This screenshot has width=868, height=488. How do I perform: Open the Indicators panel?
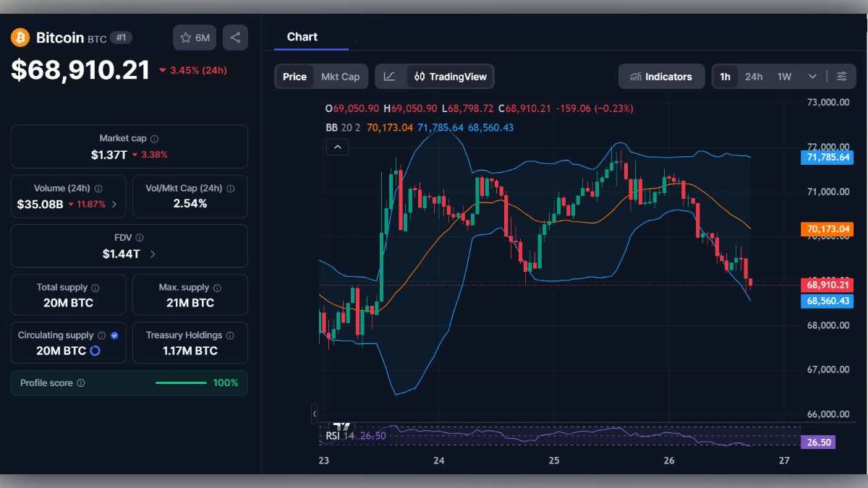tap(661, 76)
